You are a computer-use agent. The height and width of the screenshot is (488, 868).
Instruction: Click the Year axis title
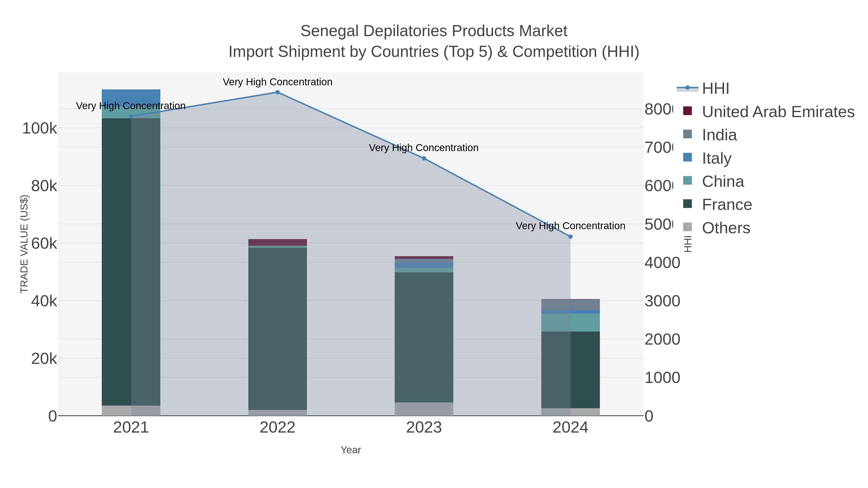coord(351,450)
